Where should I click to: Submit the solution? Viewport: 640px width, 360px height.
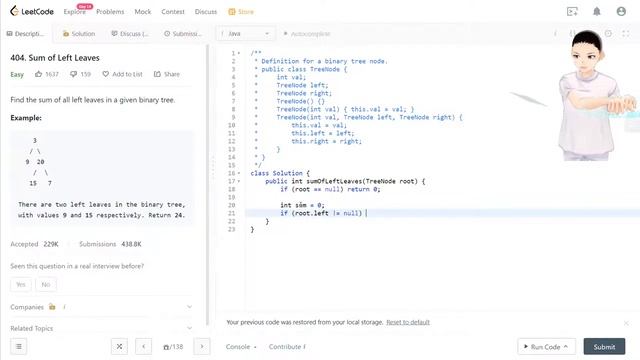pyautogui.click(x=604, y=347)
